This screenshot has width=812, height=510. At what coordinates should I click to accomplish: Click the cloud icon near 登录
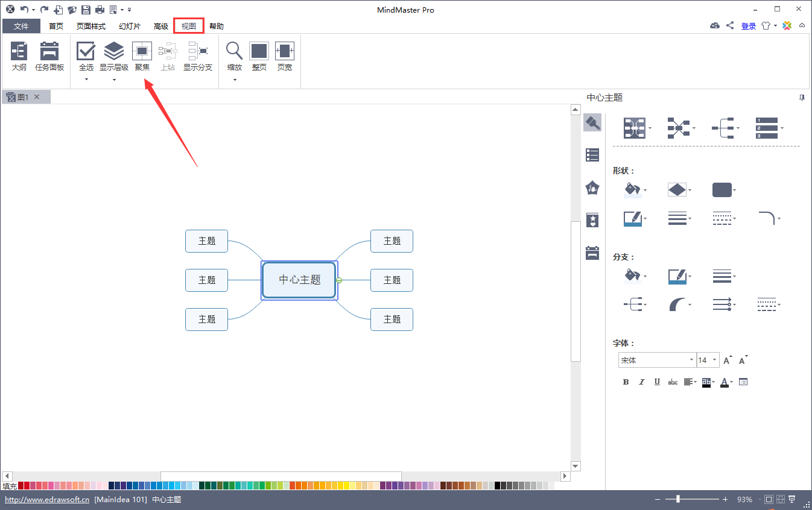pos(715,26)
